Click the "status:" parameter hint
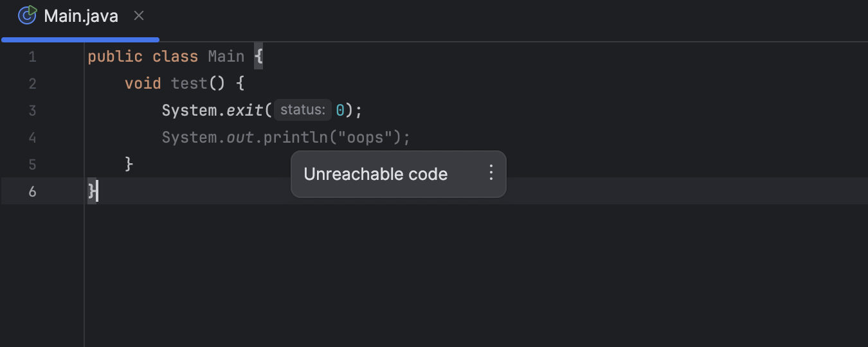The width and height of the screenshot is (868, 347). 303,110
